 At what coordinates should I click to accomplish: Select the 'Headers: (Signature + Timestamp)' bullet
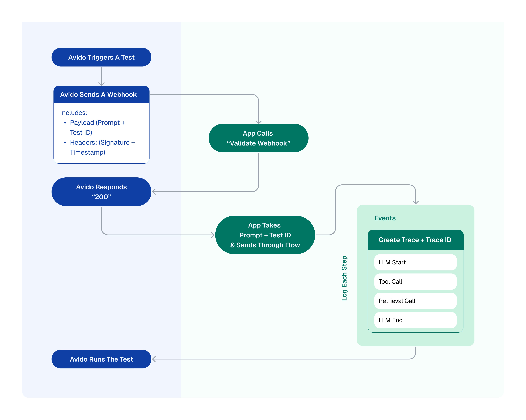pos(99,147)
